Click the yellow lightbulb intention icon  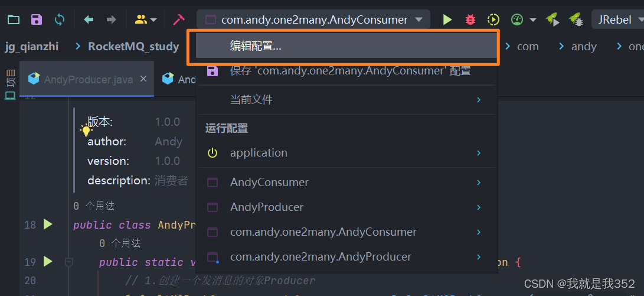(x=86, y=131)
